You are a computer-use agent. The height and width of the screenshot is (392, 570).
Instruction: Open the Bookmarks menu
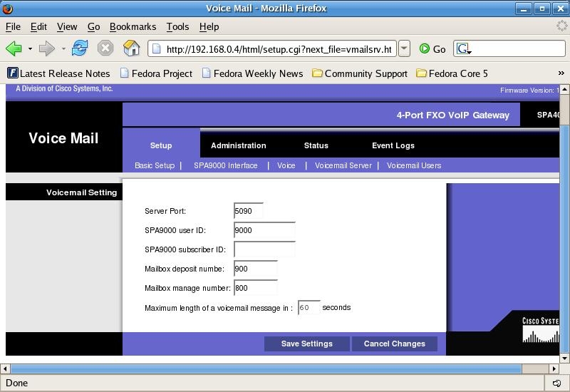tap(133, 26)
